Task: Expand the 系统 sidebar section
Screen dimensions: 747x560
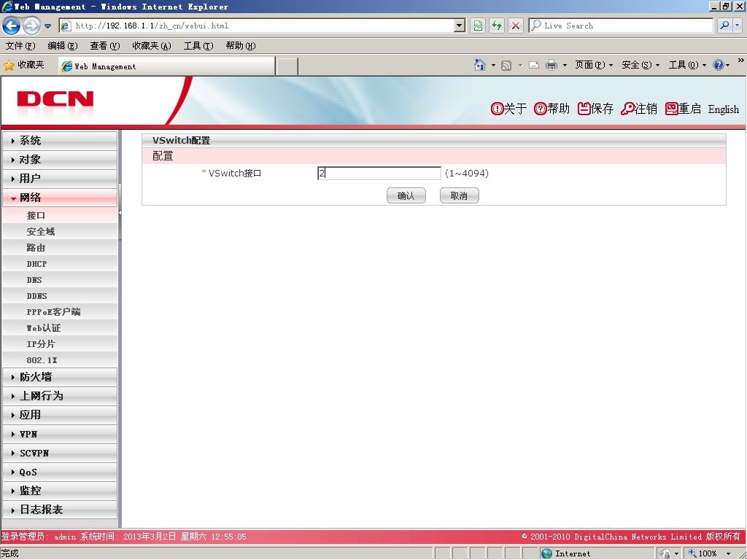Action: point(60,141)
